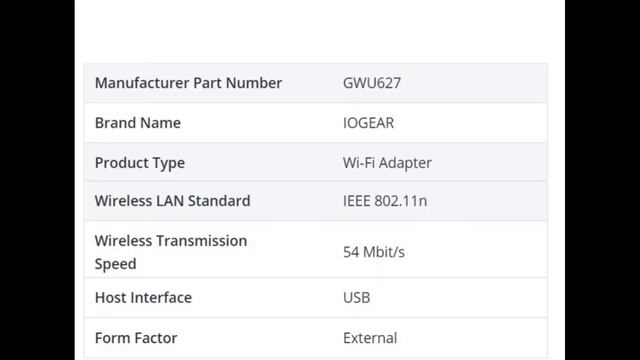Select the 54 Mbit/s speed value
The height and width of the screenshot is (360, 640).
pos(374,252)
